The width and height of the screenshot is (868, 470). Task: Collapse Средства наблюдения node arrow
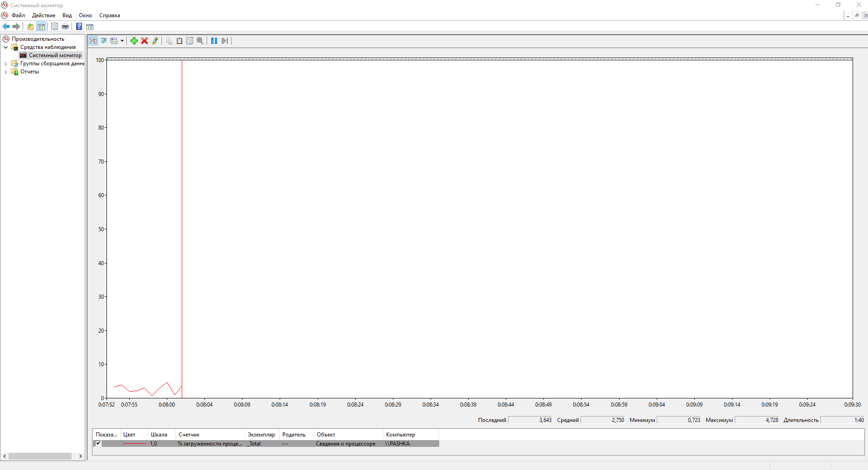click(x=6, y=47)
